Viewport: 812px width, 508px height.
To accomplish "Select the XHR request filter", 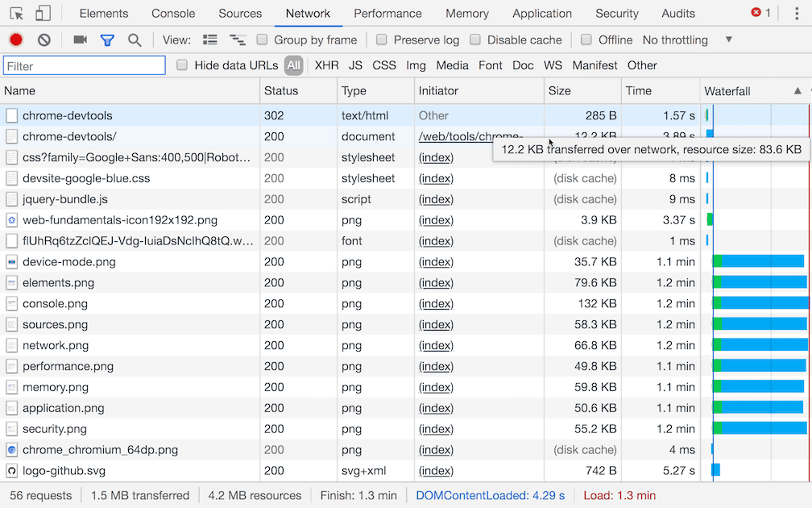I will pos(326,65).
